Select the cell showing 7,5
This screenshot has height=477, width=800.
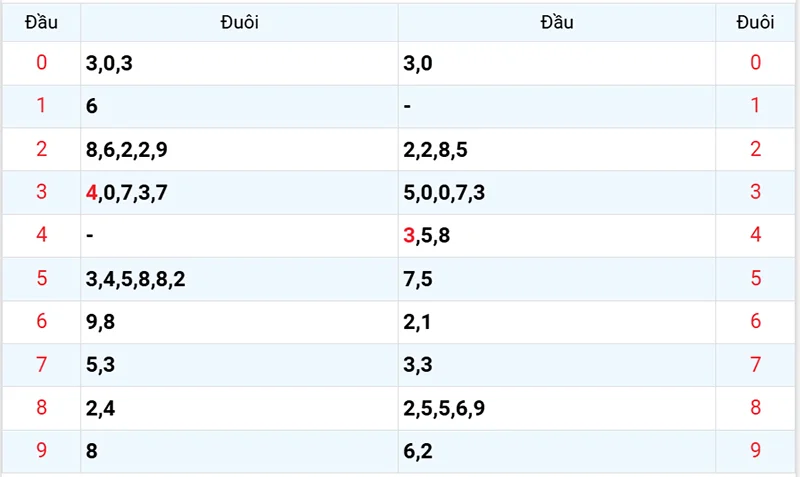(x=418, y=279)
